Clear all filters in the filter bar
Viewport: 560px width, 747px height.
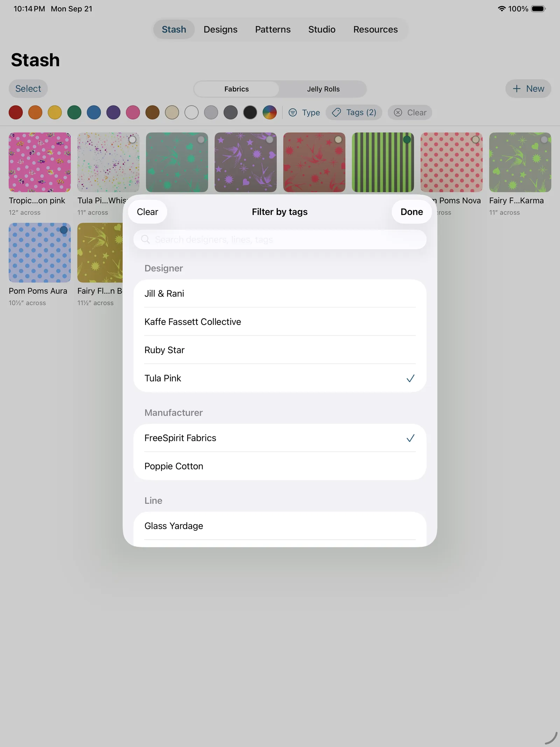410,112
